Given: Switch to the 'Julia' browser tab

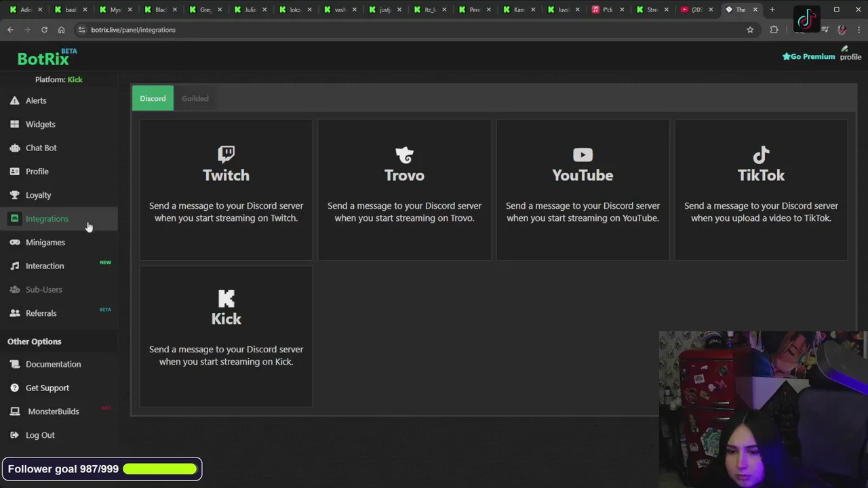Looking at the screenshot, I should (x=250, y=9).
